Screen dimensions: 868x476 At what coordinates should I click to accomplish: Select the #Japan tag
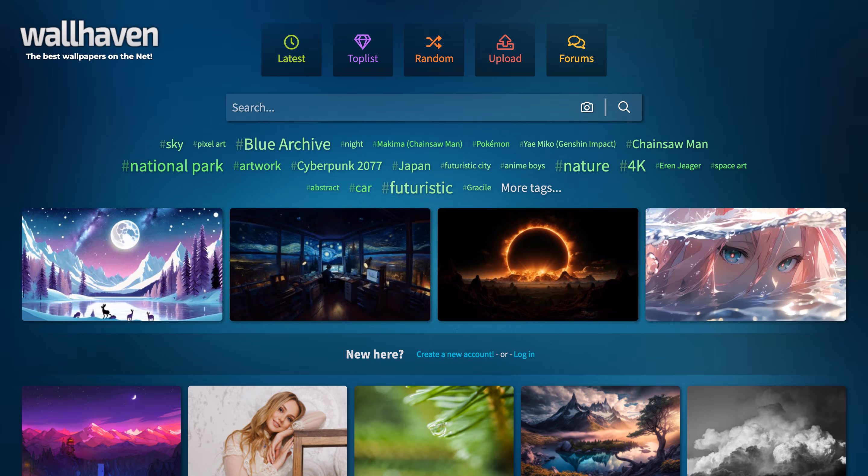(411, 166)
